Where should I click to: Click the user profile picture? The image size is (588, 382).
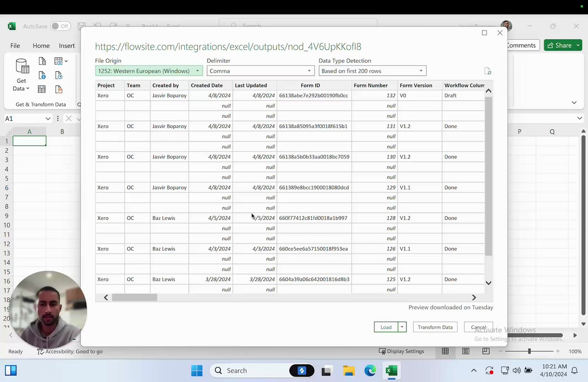tap(506, 26)
